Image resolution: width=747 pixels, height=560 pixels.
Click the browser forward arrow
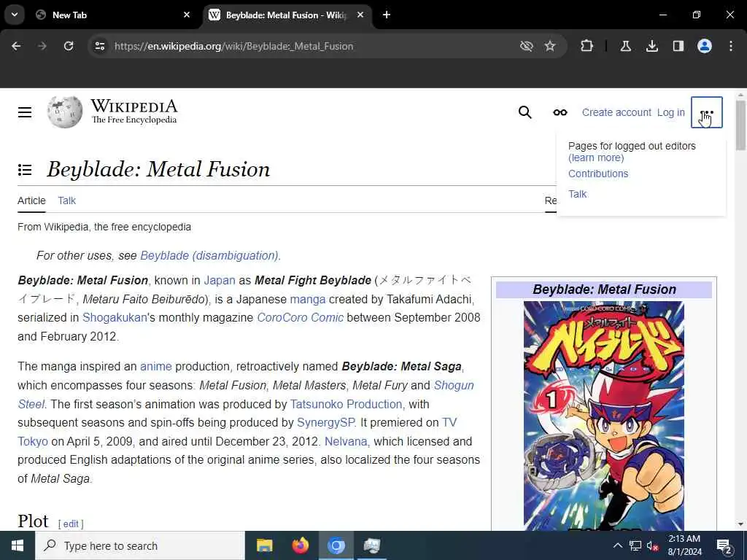click(x=42, y=46)
